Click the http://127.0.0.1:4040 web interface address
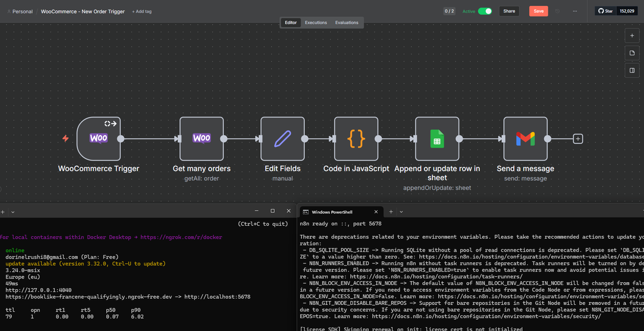 [39, 290]
